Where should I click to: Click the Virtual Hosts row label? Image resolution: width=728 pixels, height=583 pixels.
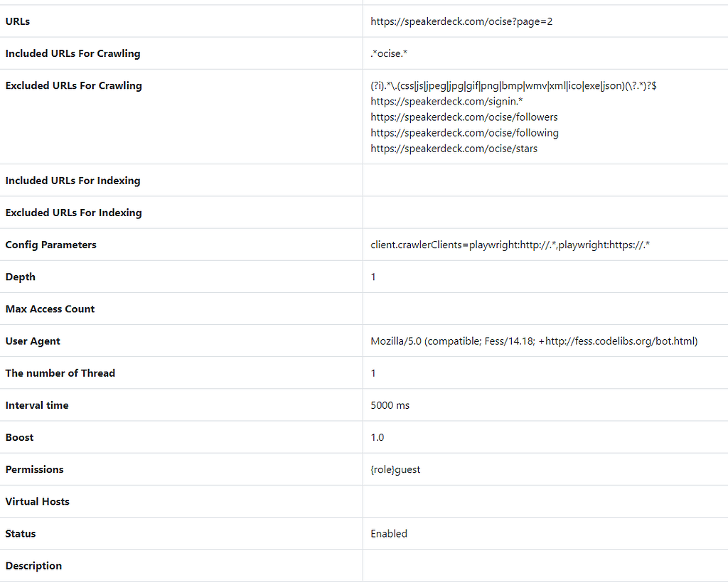click(x=38, y=501)
